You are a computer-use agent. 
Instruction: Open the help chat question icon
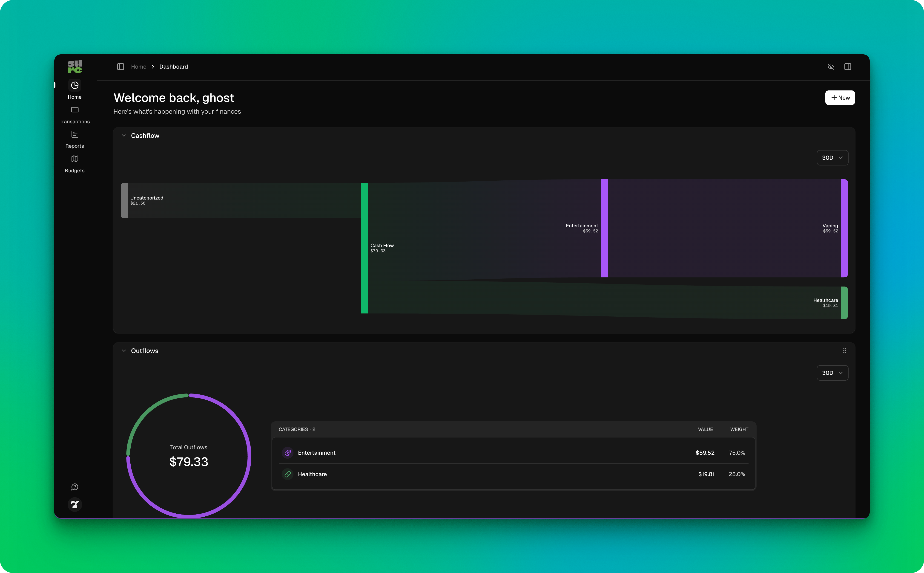(75, 487)
